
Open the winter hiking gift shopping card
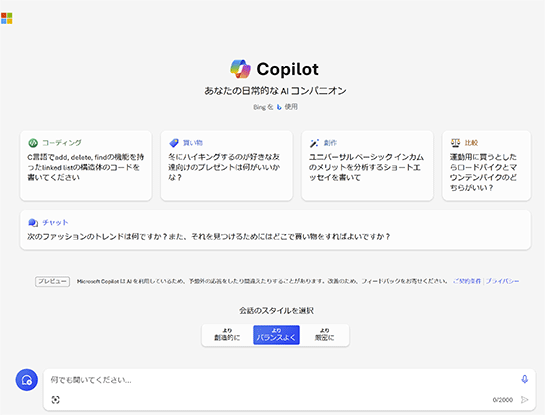point(227,165)
